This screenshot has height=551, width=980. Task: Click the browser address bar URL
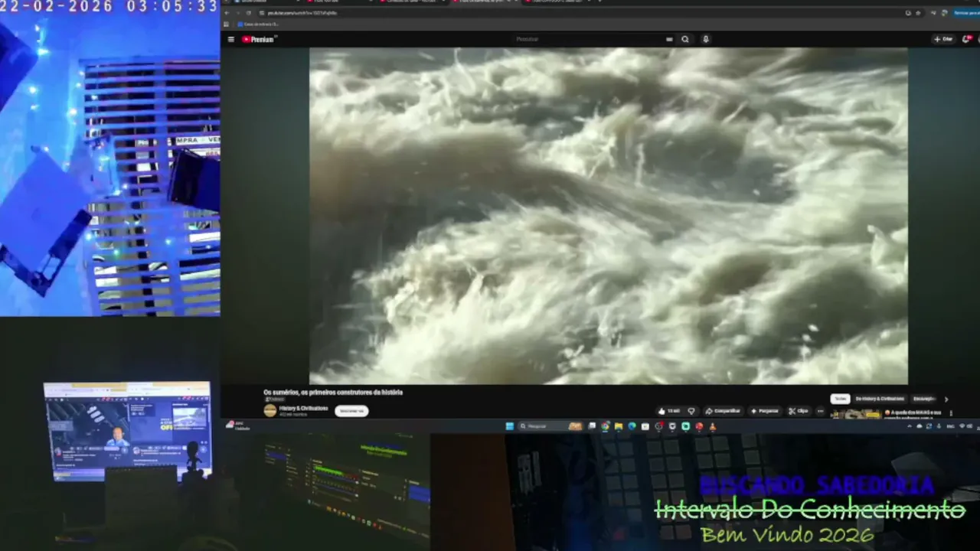point(302,13)
